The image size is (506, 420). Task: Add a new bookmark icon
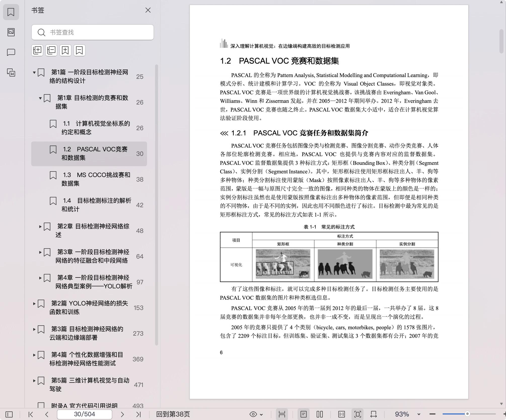coord(65,50)
